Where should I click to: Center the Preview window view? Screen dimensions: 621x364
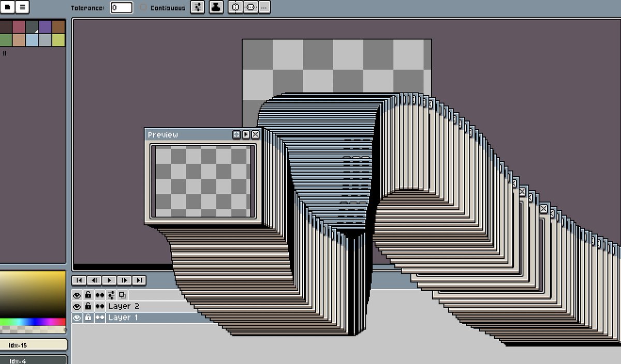pyautogui.click(x=236, y=134)
